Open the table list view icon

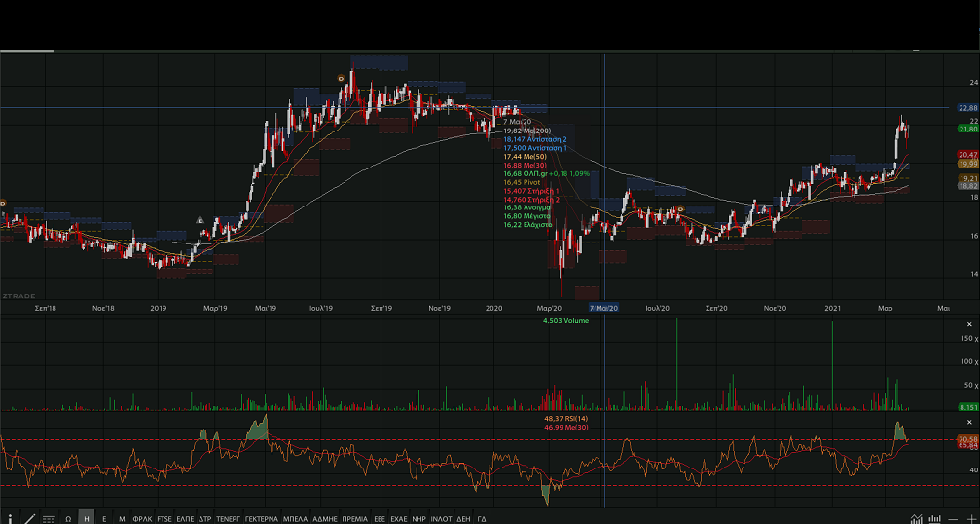49,518
